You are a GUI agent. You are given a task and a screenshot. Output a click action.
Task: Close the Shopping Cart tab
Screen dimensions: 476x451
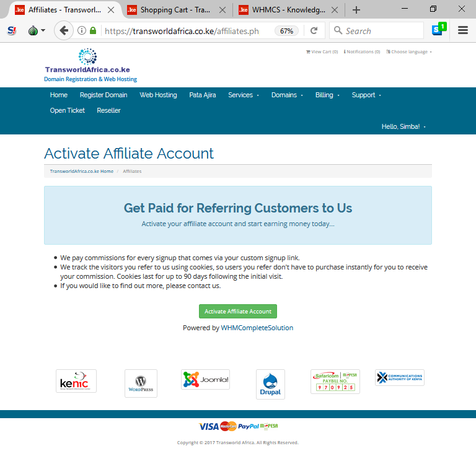pyautogui.click(x=223, y=10)
